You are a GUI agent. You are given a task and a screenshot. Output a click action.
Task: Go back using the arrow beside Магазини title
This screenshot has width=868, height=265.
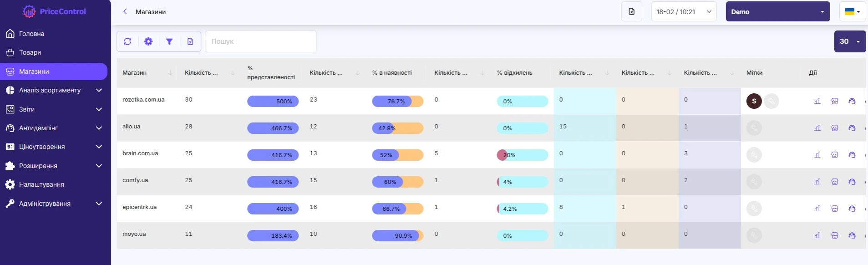[x=125, y=11]
